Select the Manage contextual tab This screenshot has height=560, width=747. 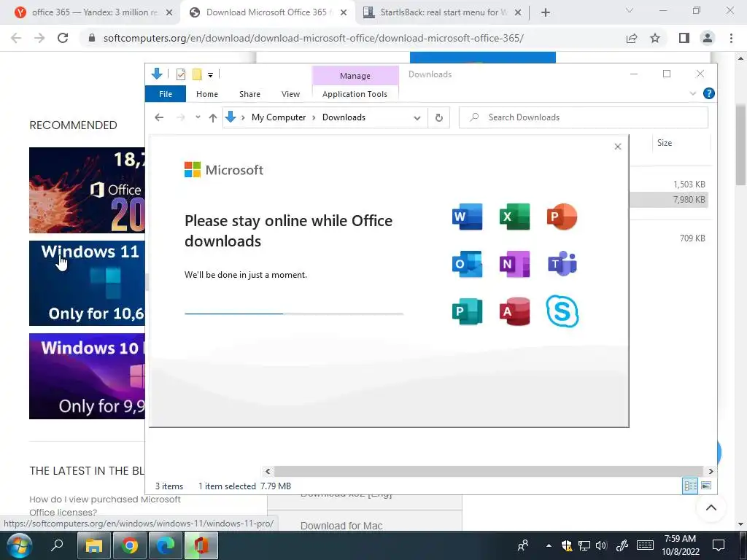(x=355, y=76)
